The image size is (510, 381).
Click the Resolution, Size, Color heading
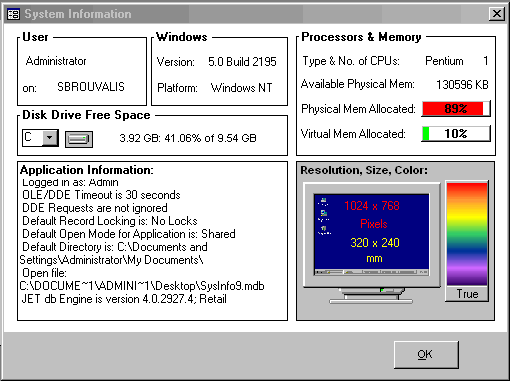(364, 170)
